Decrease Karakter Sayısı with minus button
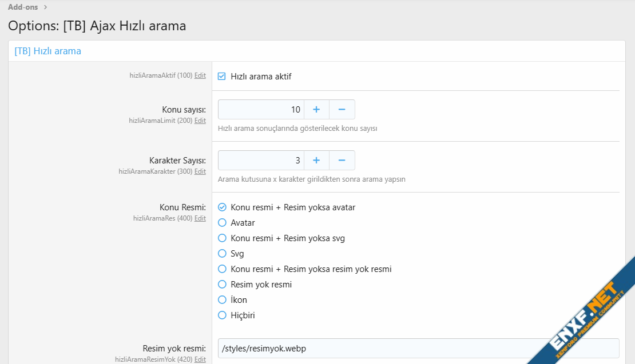 click(342, 160)
